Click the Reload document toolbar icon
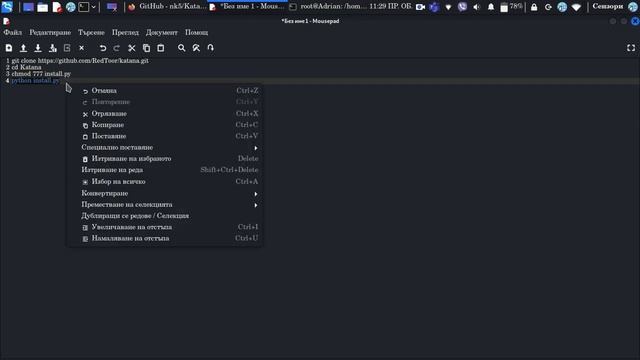The width and height of the screenshot is (640, 360). pos(67,48)
